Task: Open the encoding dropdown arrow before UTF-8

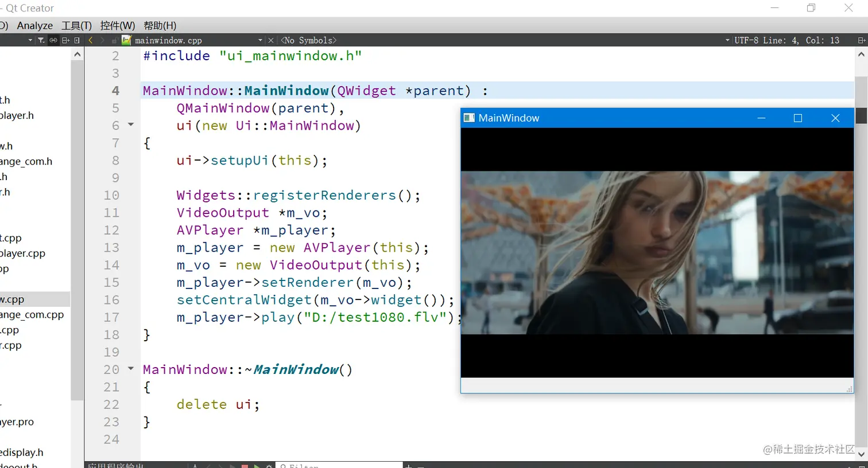Action: [727, 40]
